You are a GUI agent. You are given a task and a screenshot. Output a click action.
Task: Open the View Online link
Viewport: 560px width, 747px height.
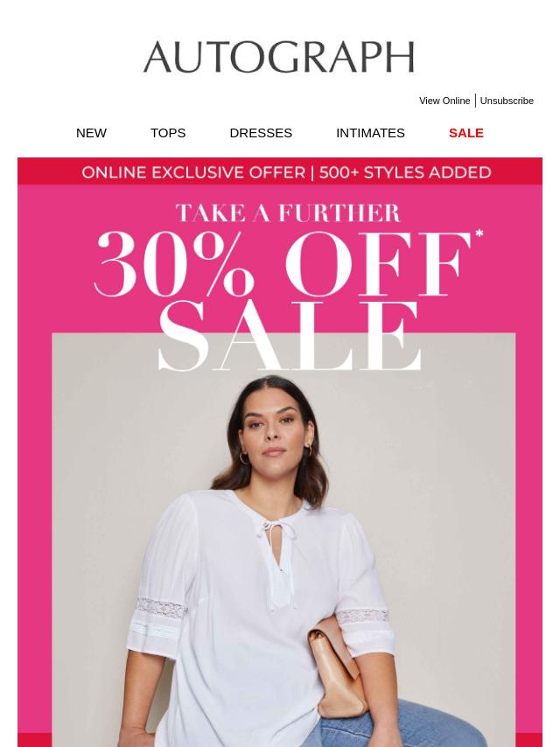point(444,101)
